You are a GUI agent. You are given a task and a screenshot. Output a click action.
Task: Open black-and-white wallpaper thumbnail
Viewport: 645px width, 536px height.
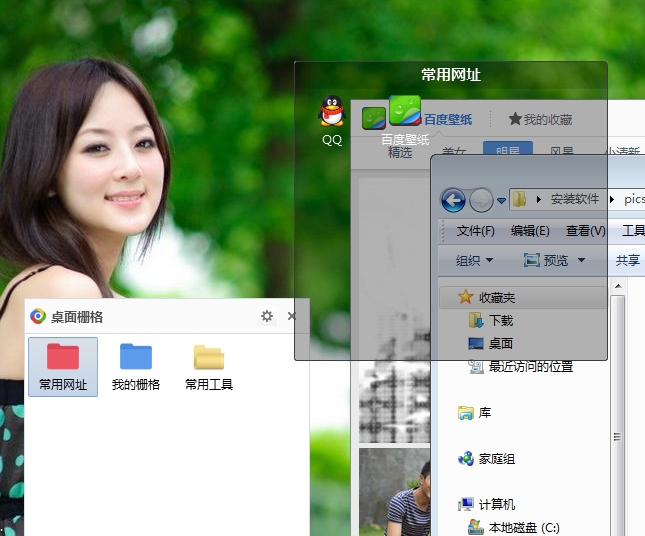click(x=394, y=311)
